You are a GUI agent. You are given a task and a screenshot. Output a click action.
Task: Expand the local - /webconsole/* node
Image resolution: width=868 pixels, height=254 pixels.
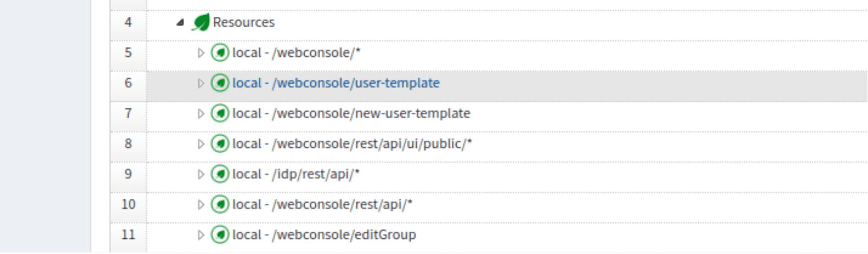[x=201, y=53]
